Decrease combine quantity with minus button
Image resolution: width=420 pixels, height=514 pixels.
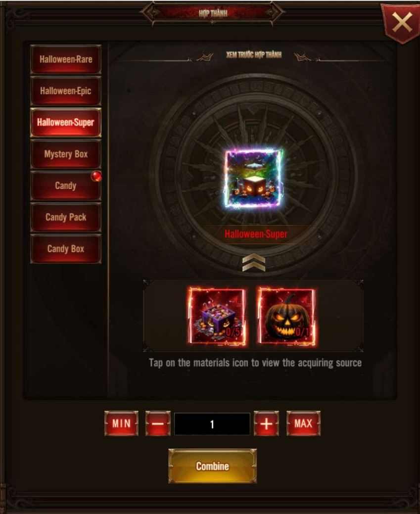click(158, 423)
